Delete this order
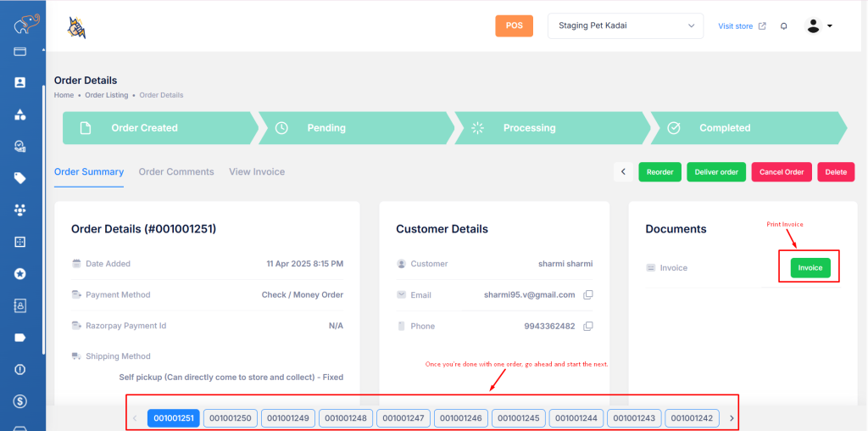This screenshot has width=868, height=431. [x=836, y=171]
